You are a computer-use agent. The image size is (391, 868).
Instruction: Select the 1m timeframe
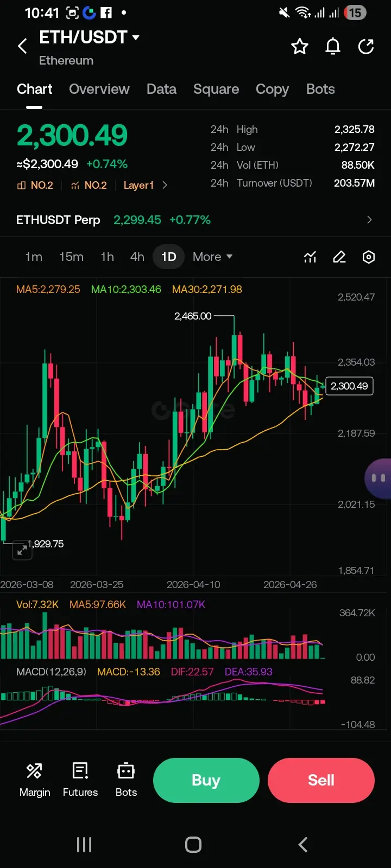34,257
